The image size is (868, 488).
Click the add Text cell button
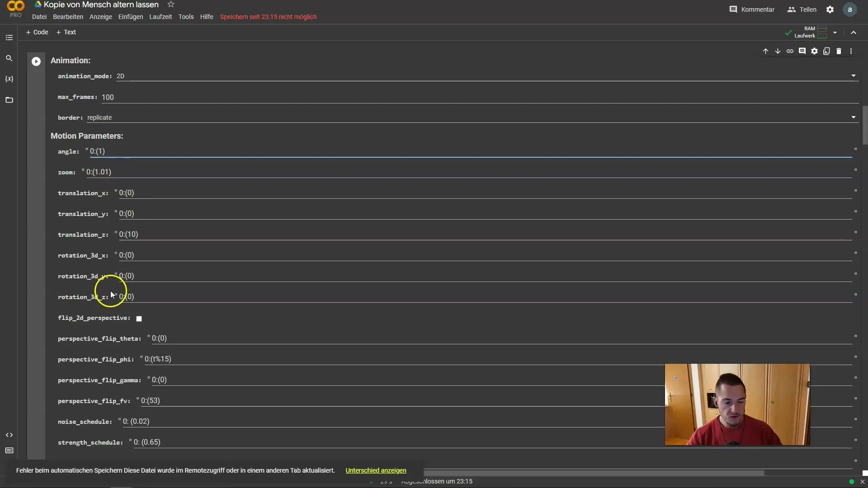pos(66,32)
